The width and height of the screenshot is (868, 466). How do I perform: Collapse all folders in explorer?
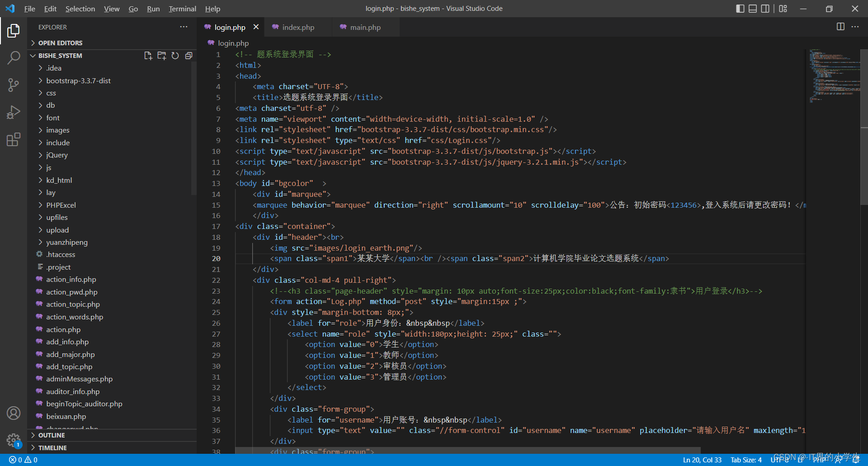[189, 56]
